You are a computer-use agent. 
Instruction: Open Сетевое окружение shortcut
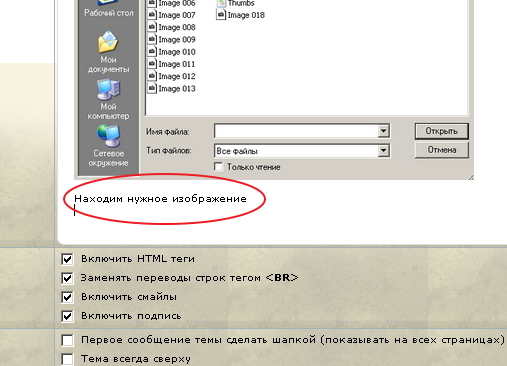[x=108, y=146]
